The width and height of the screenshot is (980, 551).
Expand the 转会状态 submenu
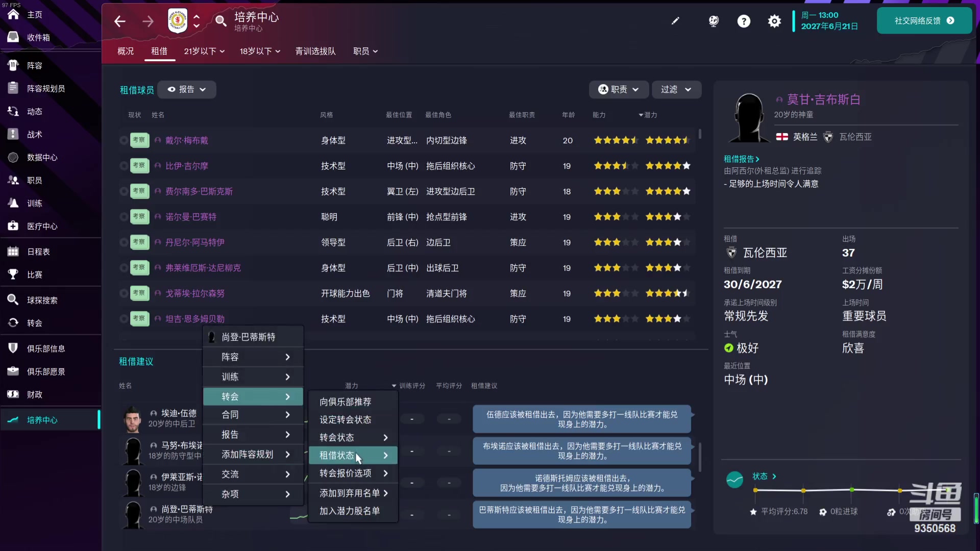353,437
